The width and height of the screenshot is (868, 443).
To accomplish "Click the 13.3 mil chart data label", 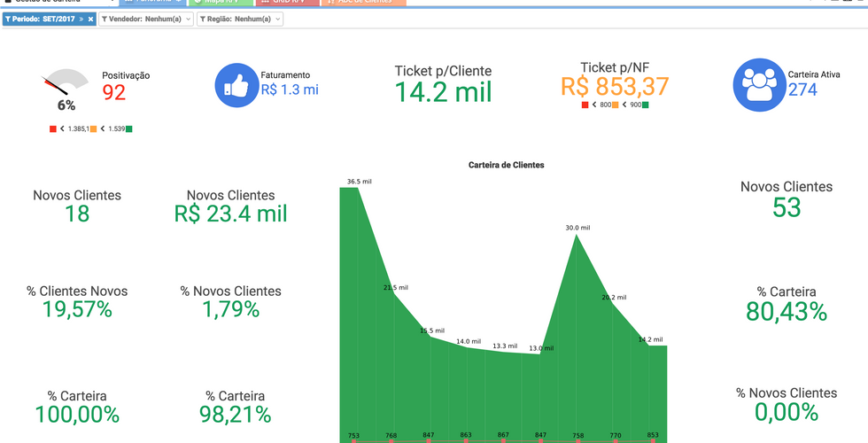I will tap(505, 346).
